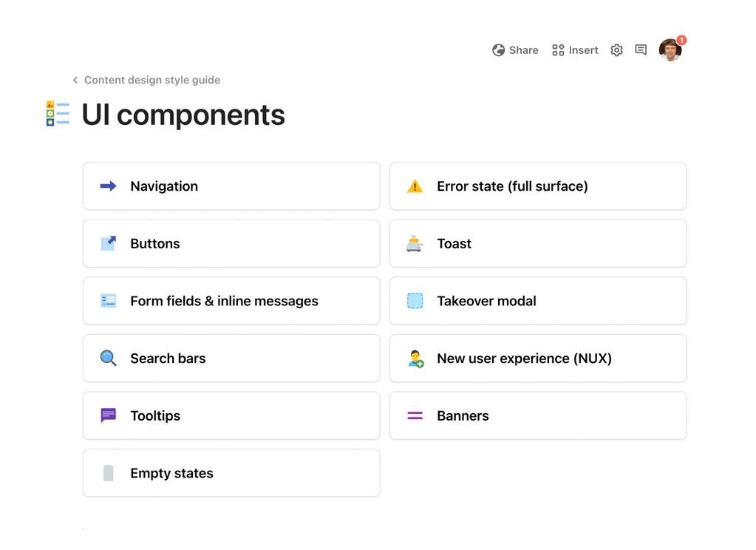Open the Banners card
The width and height of the screenshot is (756, 550).
pyautogui.click(x=538, y=415)
